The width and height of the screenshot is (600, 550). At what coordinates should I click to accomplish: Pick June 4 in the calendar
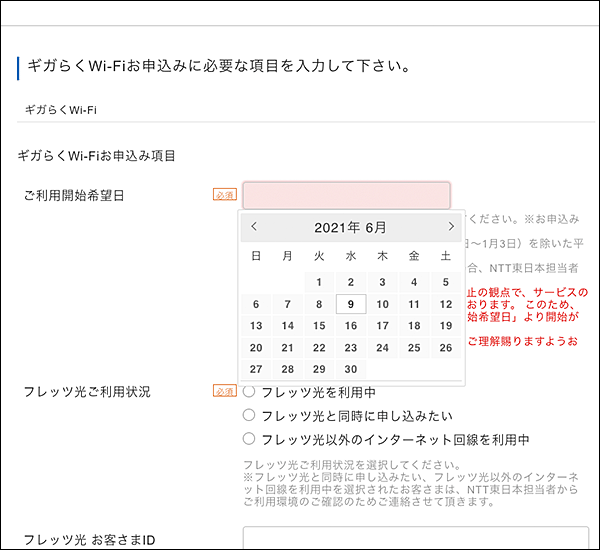click(x=414, y=282)
